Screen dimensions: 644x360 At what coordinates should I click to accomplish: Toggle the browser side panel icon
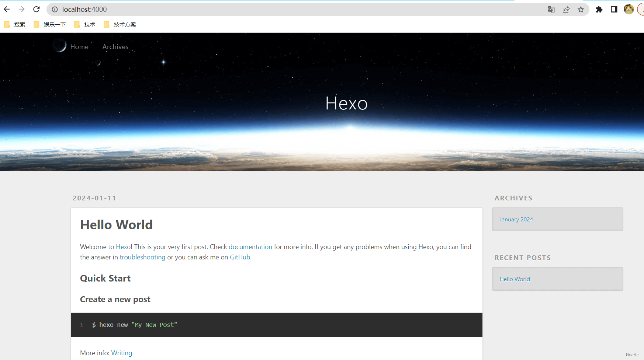[x=614, y=10]
